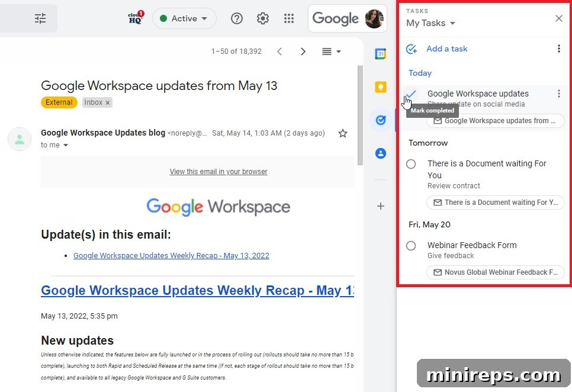Open the Weekly Recap heading link

point(197,291)
